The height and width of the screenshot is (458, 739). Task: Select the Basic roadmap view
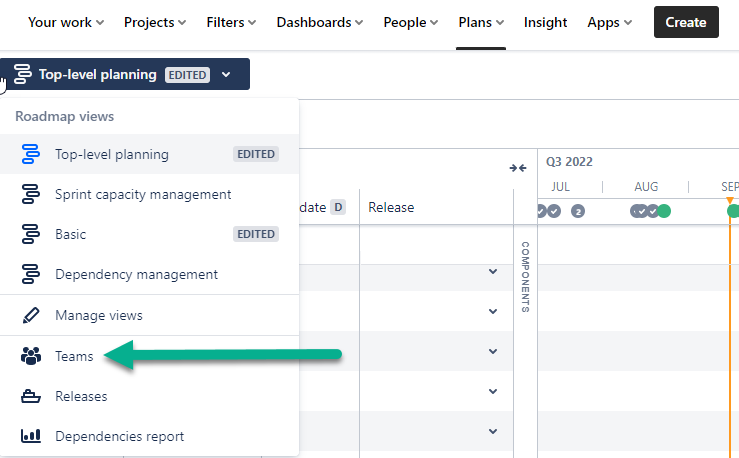70,234
